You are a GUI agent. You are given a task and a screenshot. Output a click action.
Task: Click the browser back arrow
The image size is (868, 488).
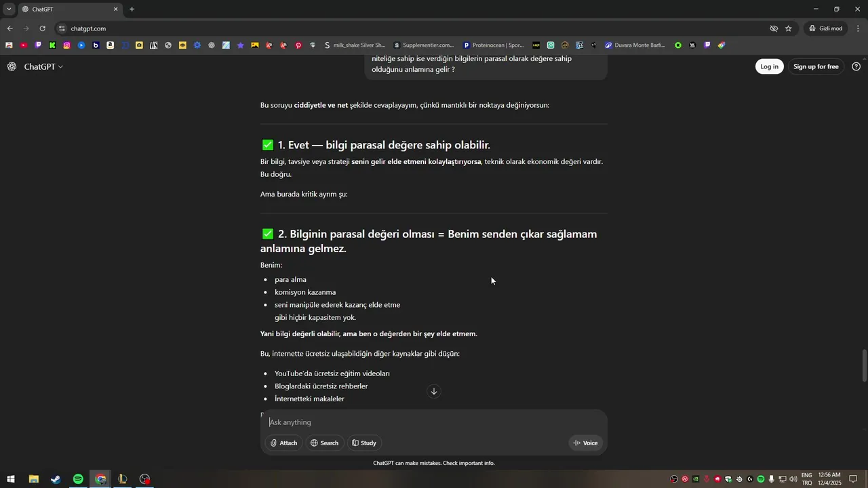click(x=9, y=28)
